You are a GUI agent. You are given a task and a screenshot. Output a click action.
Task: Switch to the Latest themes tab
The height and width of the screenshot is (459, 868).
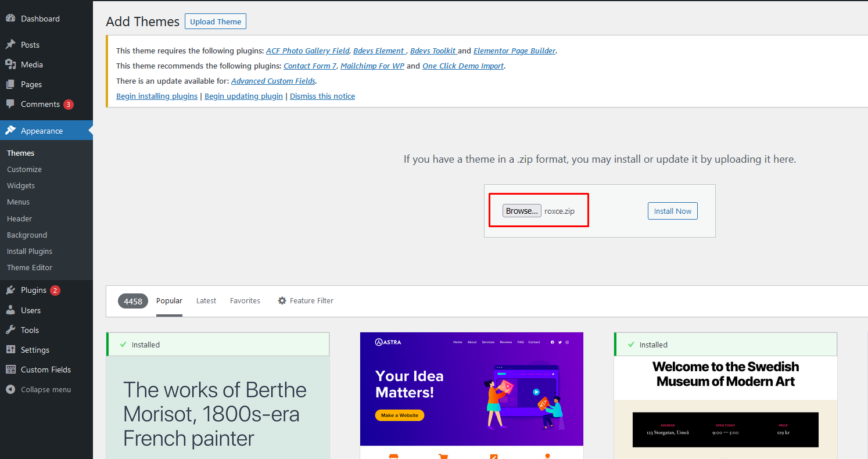(206, 300)
